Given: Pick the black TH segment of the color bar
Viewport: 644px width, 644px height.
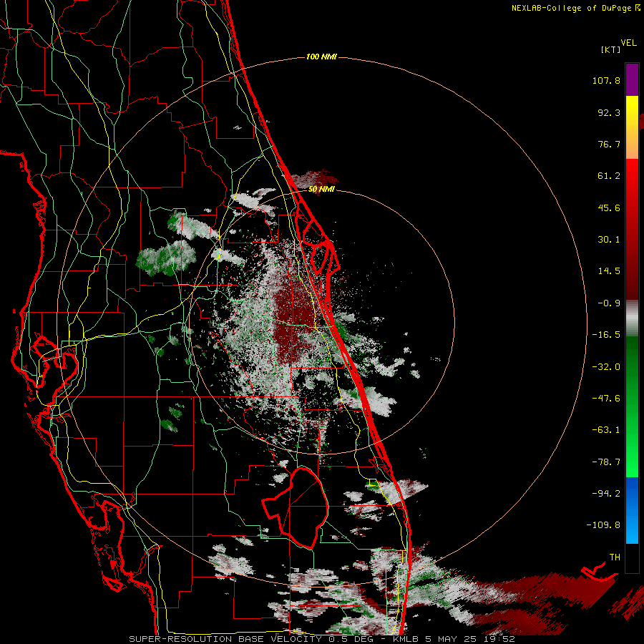Looking at the screenshot, I should [632, 557].
